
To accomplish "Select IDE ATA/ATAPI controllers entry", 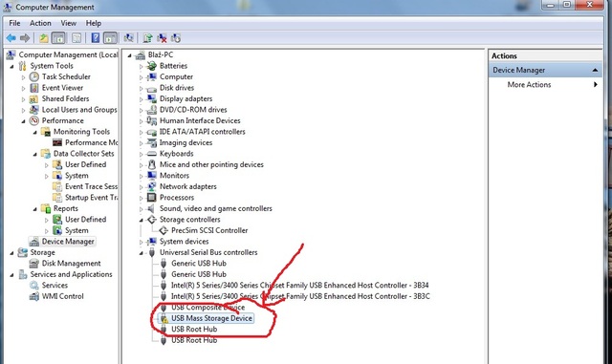I will (x=202, y=132).
